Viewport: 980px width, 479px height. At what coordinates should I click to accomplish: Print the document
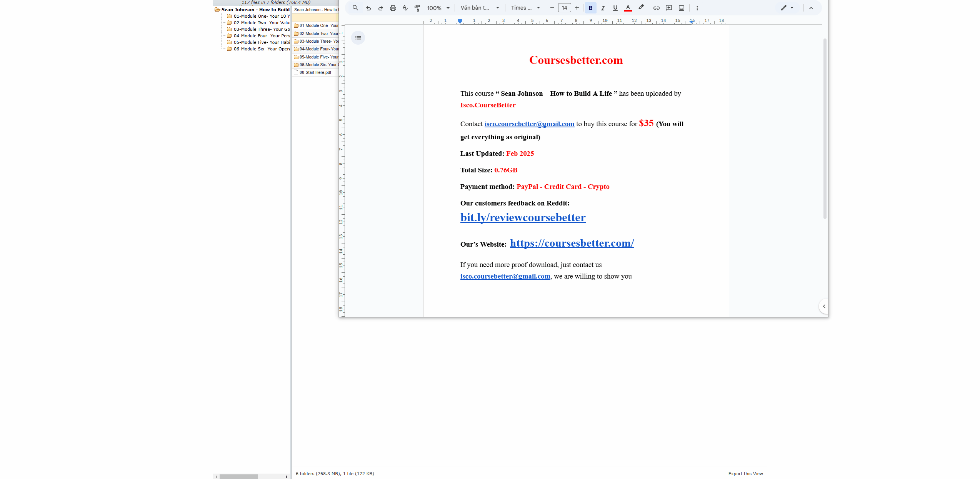pos(393,8)
